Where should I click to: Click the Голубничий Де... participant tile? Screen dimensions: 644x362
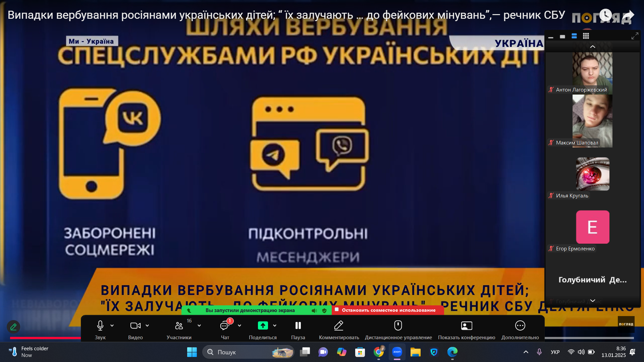[x=592, y=280]
